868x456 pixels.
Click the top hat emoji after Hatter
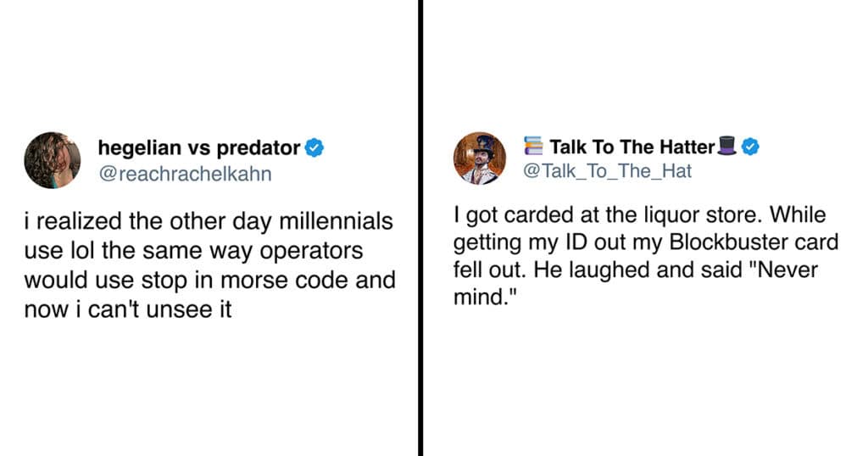coord(726,146)
